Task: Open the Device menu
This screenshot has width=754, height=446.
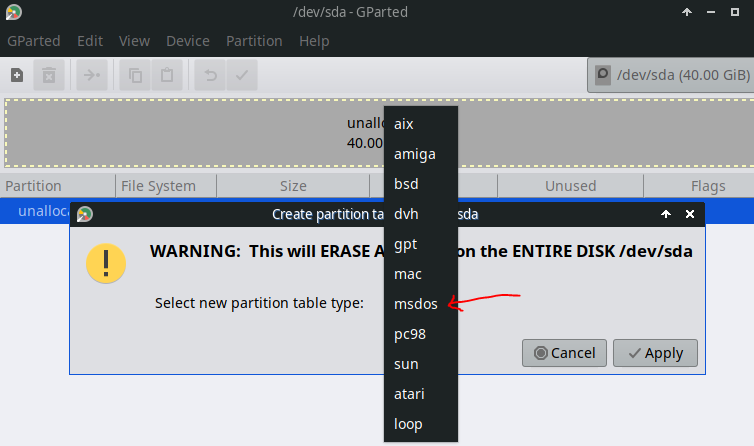Action: pos(188,41)
